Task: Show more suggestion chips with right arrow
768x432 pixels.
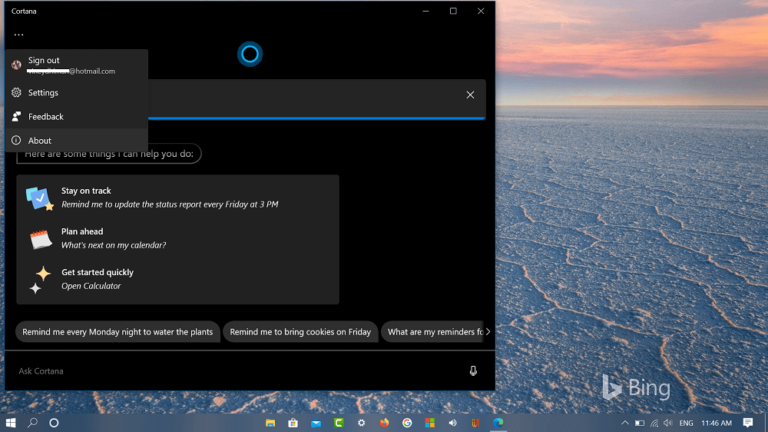Action: pos(488,332)
